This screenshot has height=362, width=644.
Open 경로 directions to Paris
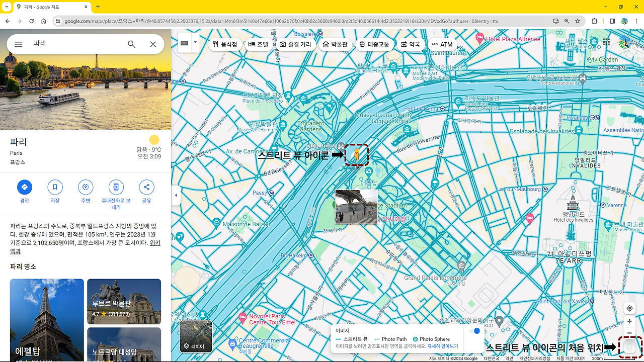pyautogui.click(x=25, y=188)
